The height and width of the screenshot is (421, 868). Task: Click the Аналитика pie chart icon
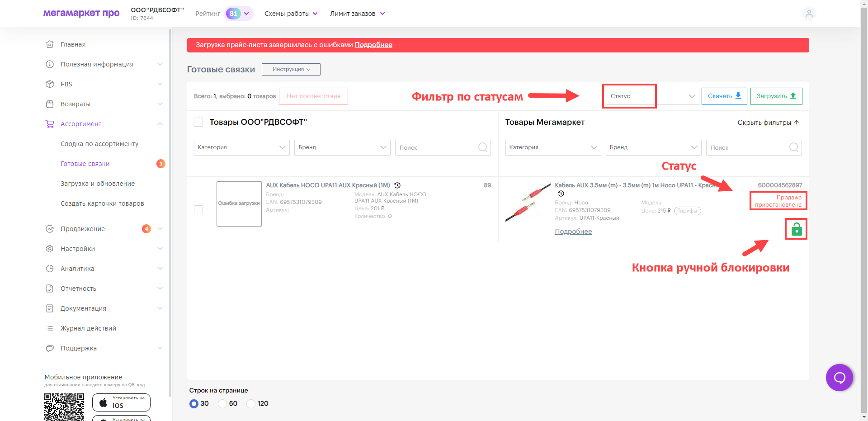click(x=50, y=269)
